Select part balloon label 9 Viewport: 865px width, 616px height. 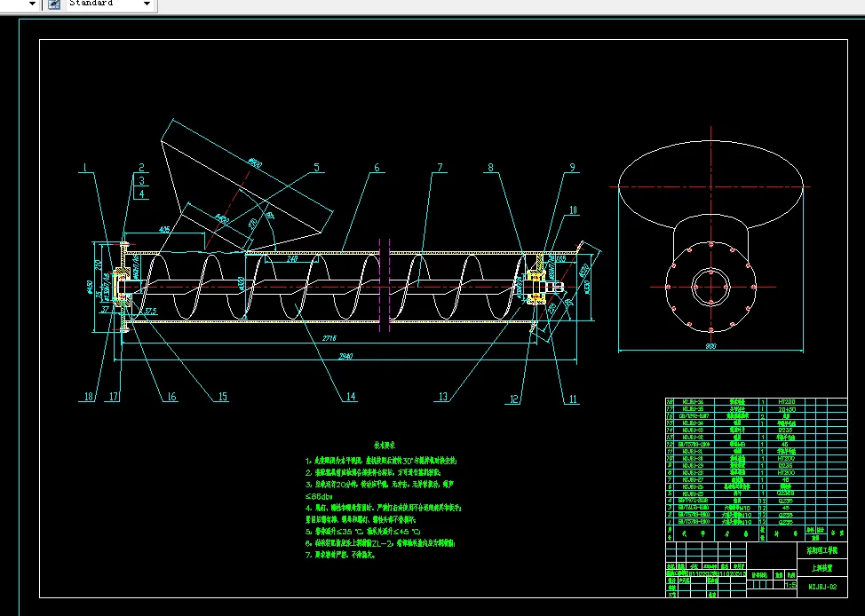(x=572, y=168)
